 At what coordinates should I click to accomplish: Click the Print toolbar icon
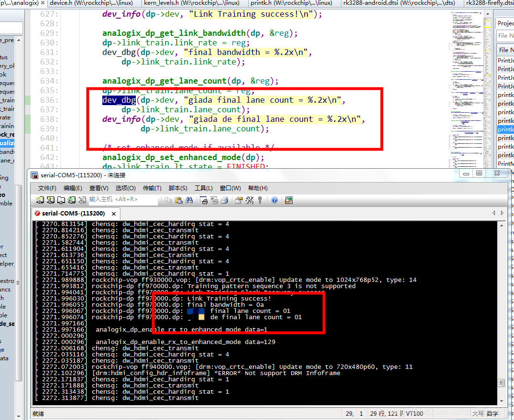coord(225,200)
